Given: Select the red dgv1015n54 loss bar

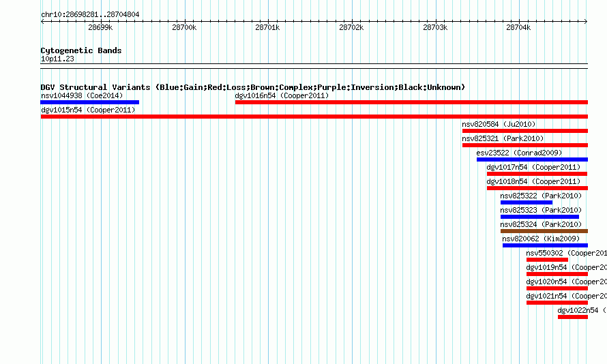Looking at the screenshot, I should [x=314, y=117].
